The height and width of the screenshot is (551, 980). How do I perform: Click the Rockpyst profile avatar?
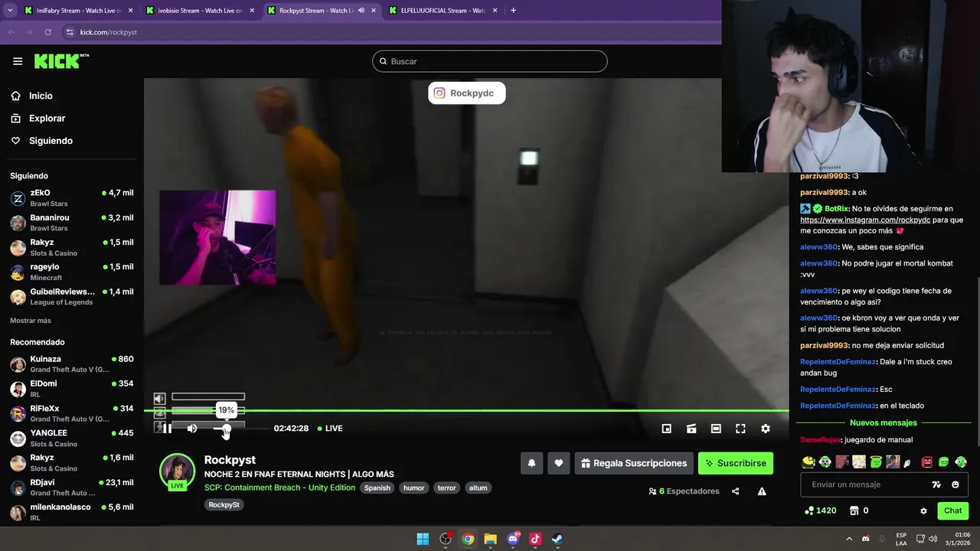[x=177, y=471]
